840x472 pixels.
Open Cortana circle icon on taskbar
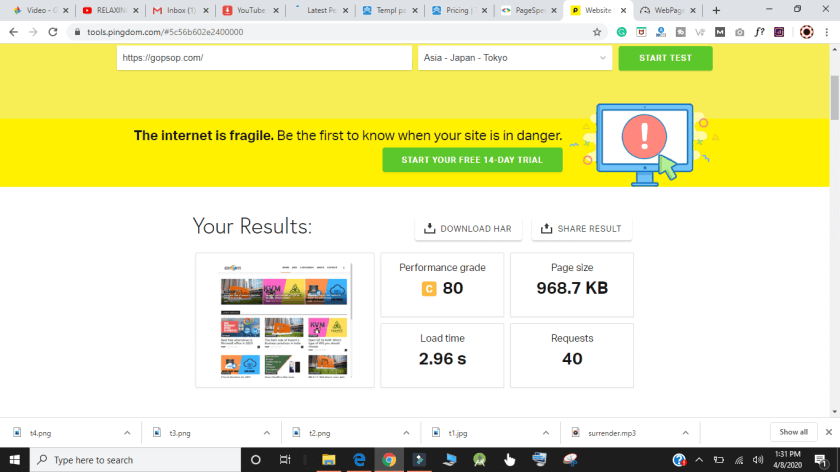[256, 460]
